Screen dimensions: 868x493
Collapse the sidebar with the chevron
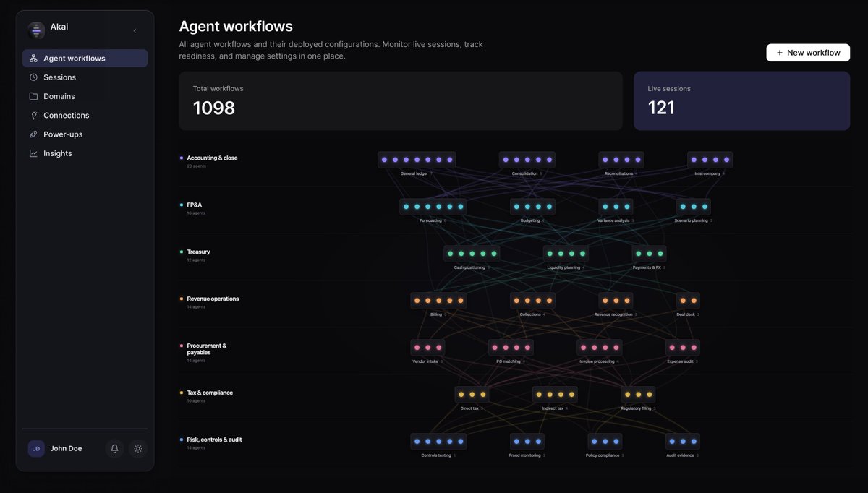135,31
